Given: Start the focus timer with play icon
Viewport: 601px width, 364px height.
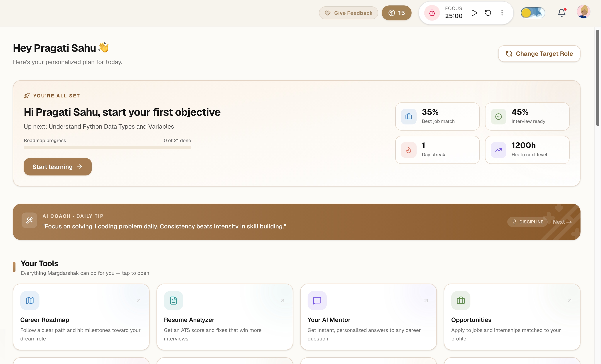Looking at the screenshot, I should point(474,13).
